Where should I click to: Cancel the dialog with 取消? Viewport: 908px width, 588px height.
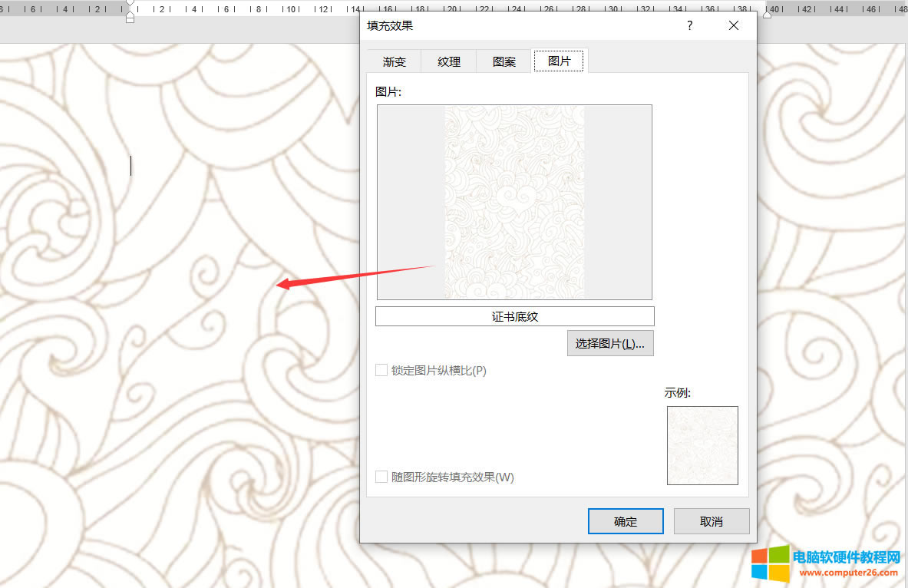point(711,521)
